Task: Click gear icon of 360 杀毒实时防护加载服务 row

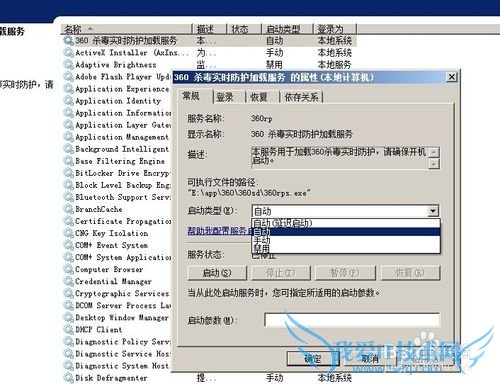Action: pyautogui.click(x=69, y=41)
